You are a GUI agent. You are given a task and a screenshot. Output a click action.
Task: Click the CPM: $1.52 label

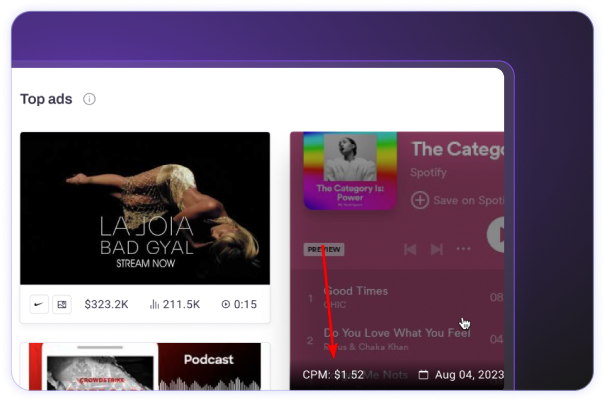pyautogui.click(x=333, y=375)
